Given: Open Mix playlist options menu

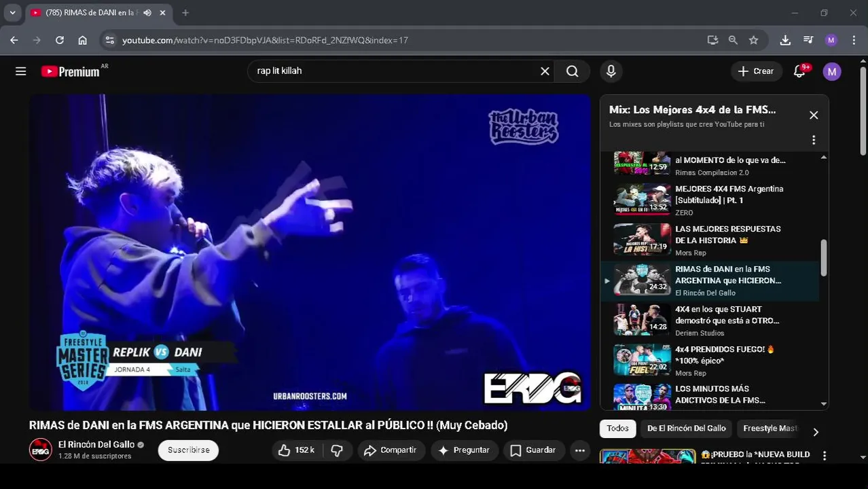Looking at the screenshot, I should tap(814, 140).
